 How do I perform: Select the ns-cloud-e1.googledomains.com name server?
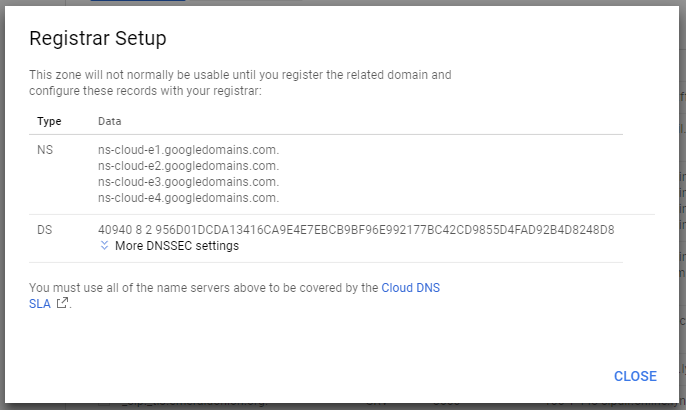188,150
